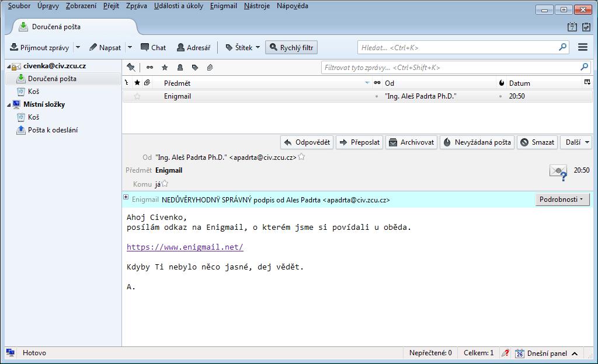
Task: Open the Úpravy menu
Action: tap(48, 6)
